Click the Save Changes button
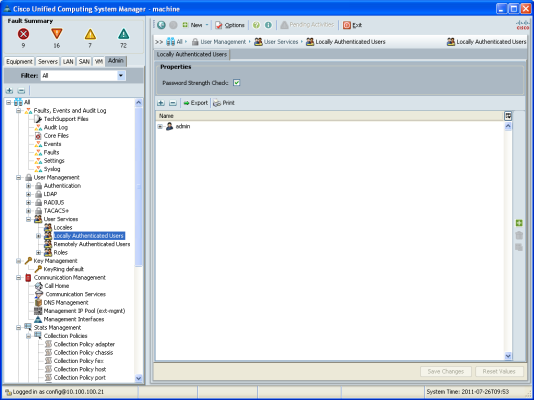Image resolution: width=534 pixels, height=400 pixels. (x=446, y=371)
